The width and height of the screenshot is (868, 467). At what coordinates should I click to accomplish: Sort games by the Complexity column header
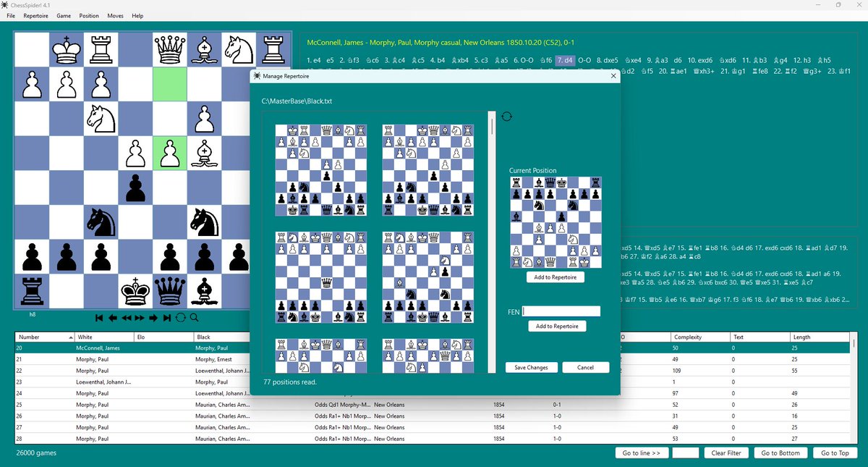click(x=700, y=337)
